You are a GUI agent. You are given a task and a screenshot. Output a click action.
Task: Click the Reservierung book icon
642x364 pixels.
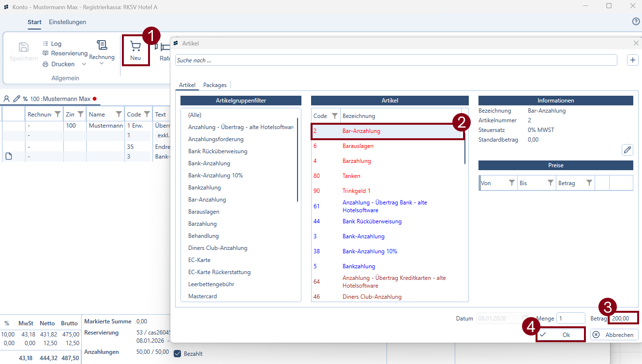(x=45, y=54)
